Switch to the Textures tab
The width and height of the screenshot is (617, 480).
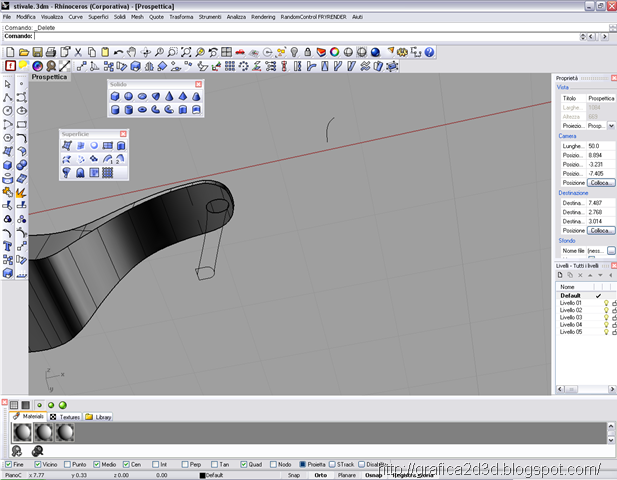[x=65, y=417]
